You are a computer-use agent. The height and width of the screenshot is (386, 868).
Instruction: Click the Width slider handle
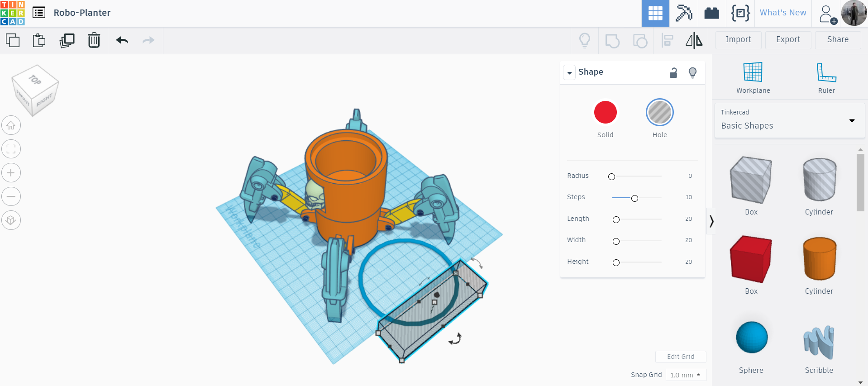pos(616,241)
